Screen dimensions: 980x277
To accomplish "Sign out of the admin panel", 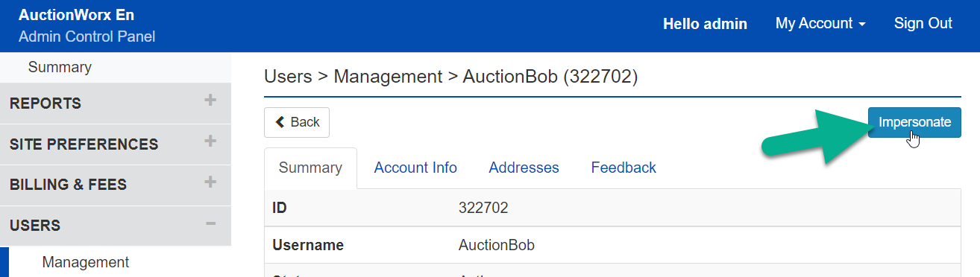I will [923, 23].
